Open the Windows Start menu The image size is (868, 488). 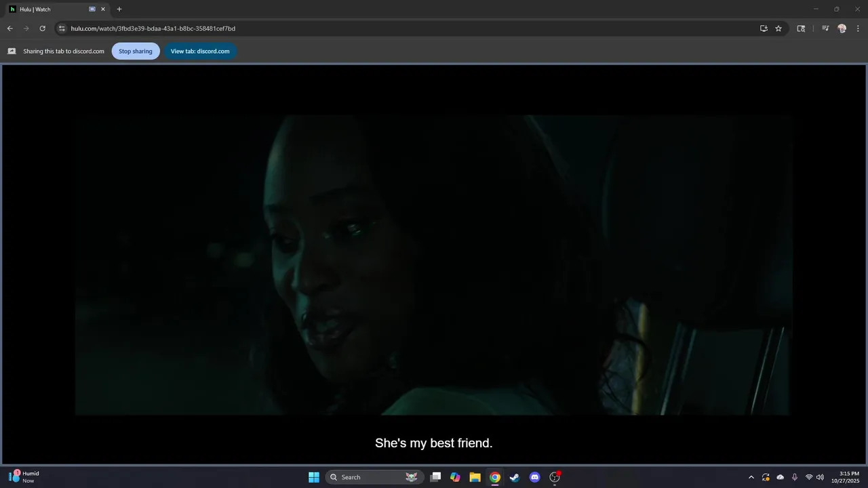pos(314,477)
